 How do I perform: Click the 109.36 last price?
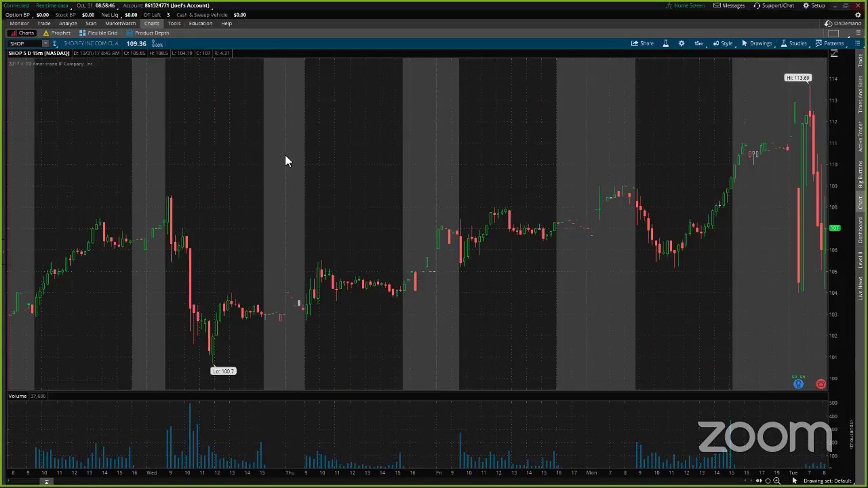(x=136, y=43)
